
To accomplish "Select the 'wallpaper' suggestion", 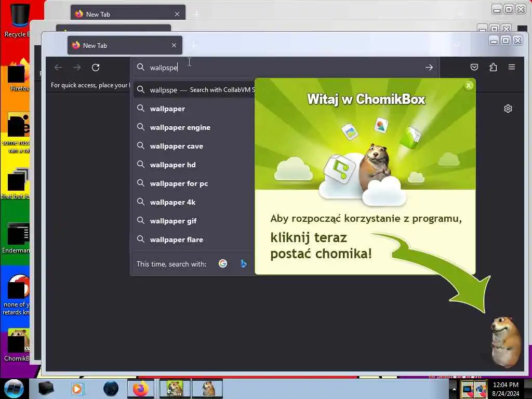I will [193, 109].
